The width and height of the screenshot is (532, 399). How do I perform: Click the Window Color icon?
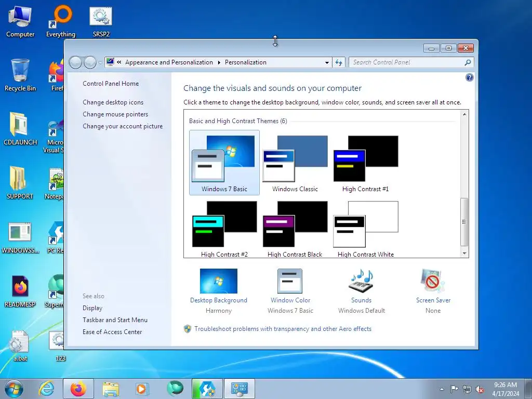(x=290, y=281)
